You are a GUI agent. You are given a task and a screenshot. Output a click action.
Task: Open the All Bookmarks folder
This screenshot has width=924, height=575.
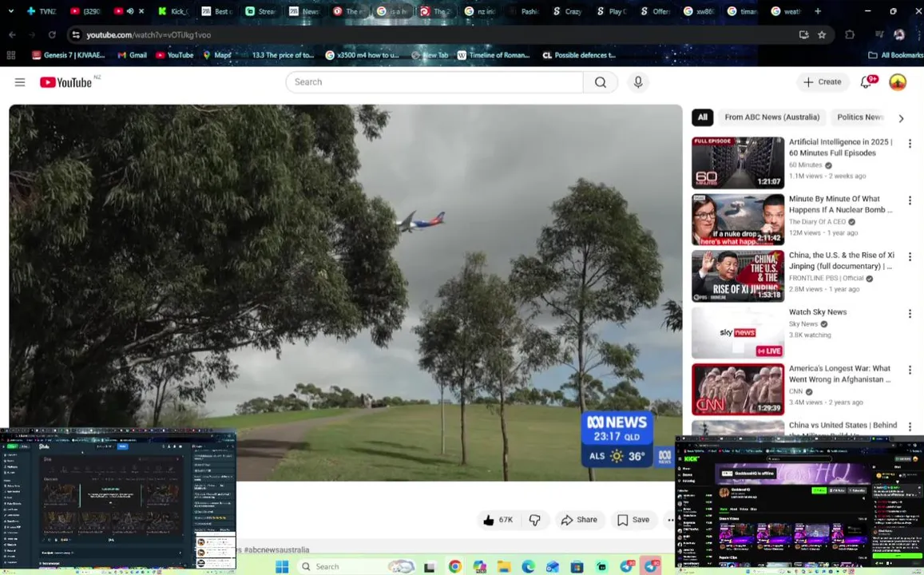coord(895,55)
